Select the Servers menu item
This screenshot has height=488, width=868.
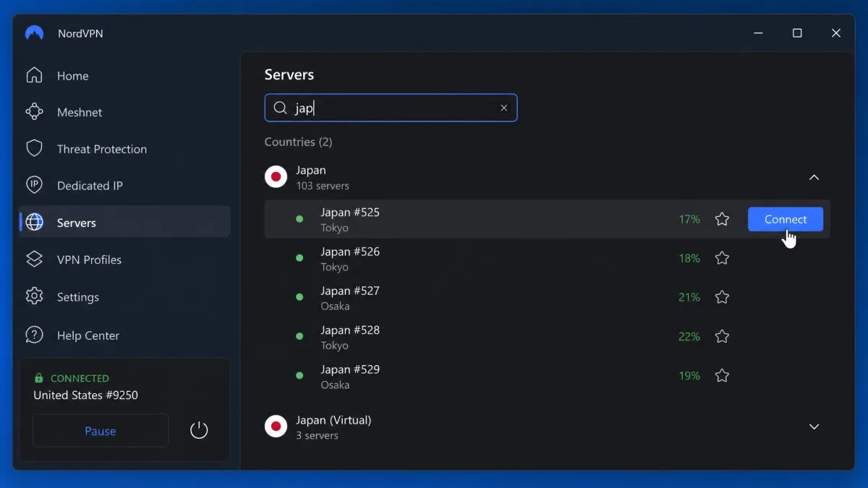click(x=124, y=222)
